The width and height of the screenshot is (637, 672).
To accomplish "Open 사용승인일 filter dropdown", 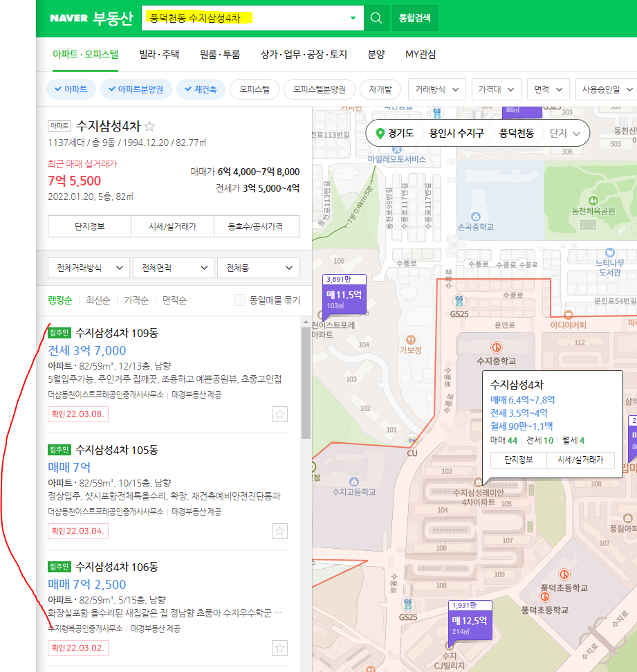I will pyautogui.click(x=607, y=89).
